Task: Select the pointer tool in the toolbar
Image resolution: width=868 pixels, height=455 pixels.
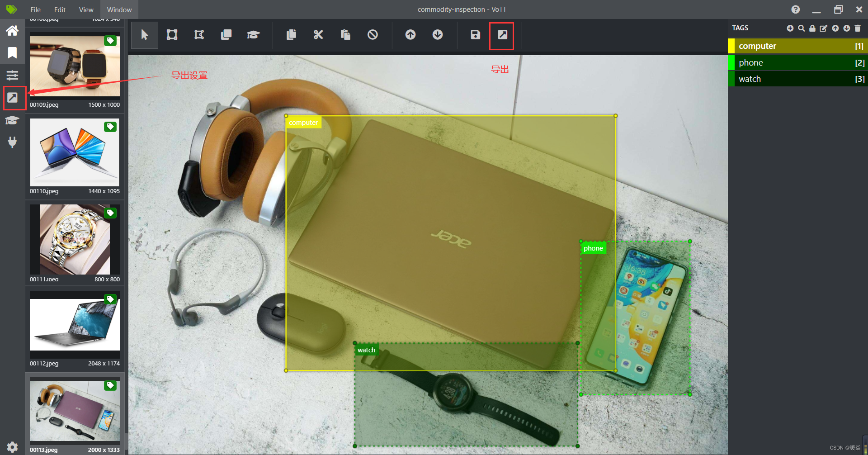Action: (145, 35)
